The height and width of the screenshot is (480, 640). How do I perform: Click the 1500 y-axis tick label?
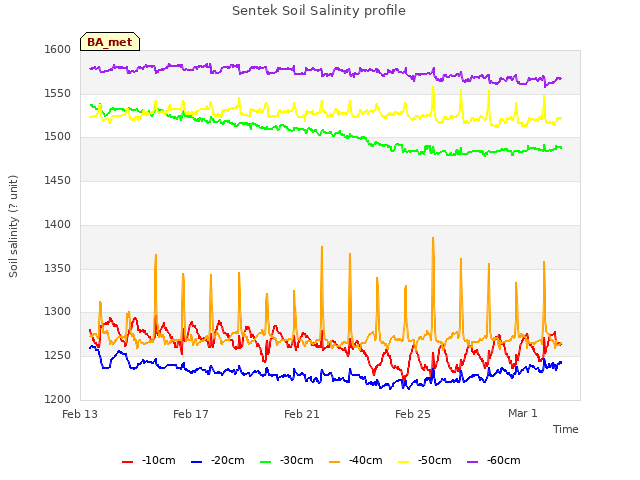coord(58,137)
